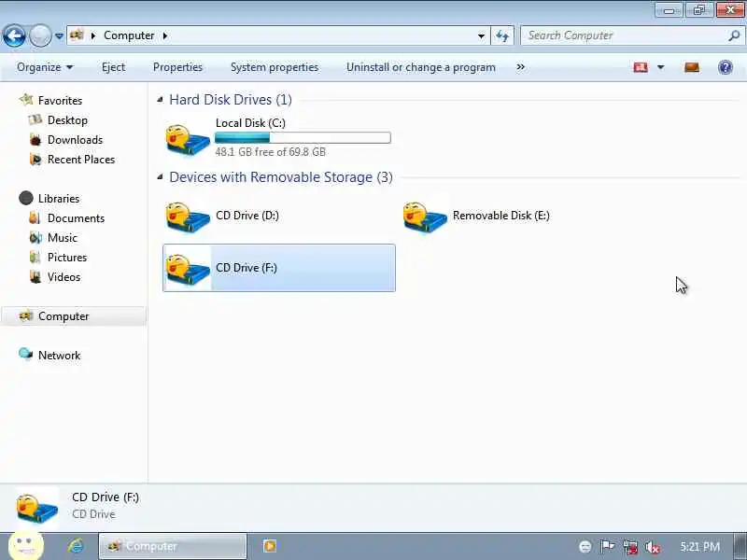
Task: Click the Start button on taskbar
Action: 26,546
